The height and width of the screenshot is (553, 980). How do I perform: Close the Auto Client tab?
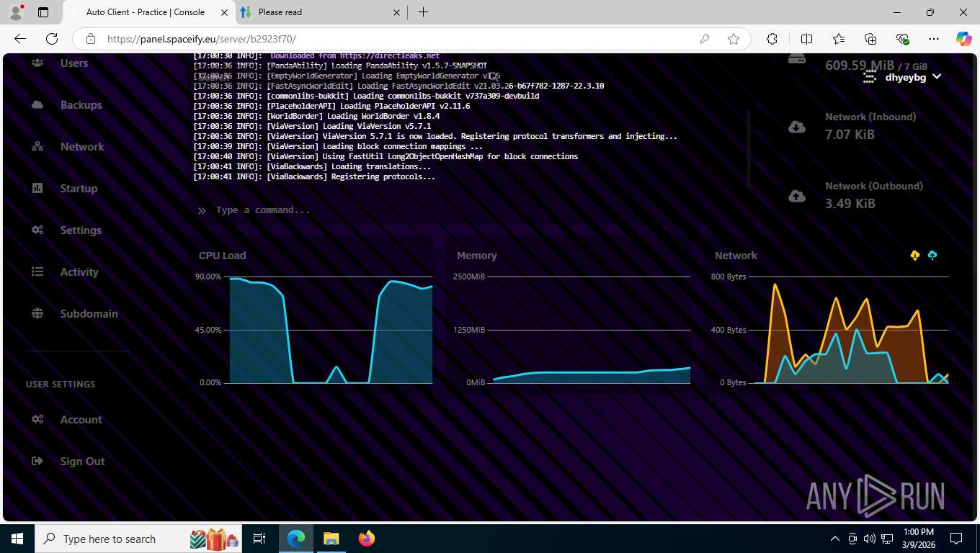click(225, 12)
